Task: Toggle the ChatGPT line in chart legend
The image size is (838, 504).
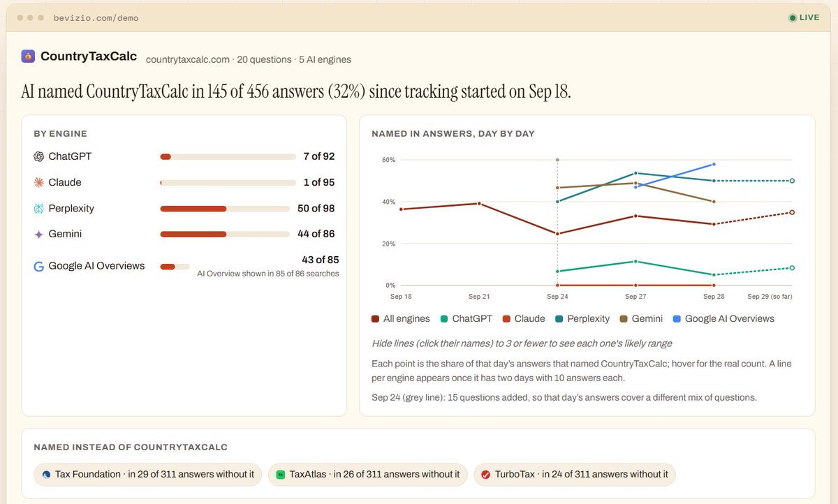Action: point(466,318)
